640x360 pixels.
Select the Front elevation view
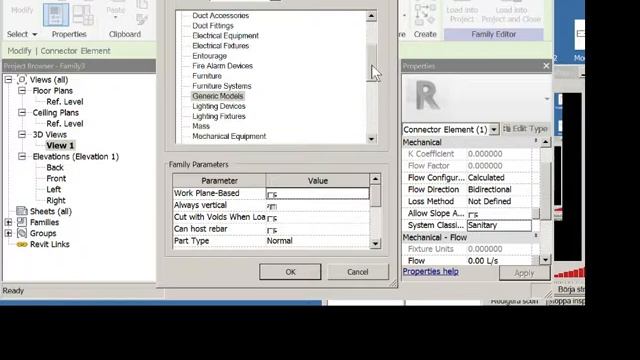(x=56, y=178)
